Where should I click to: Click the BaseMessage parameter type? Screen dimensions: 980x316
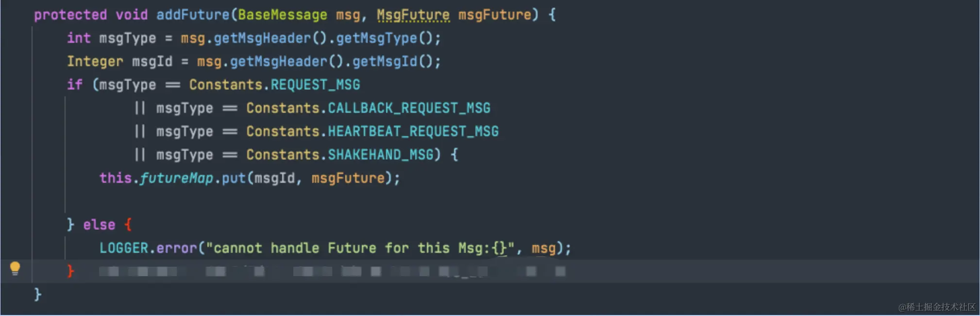pos(283,15)
